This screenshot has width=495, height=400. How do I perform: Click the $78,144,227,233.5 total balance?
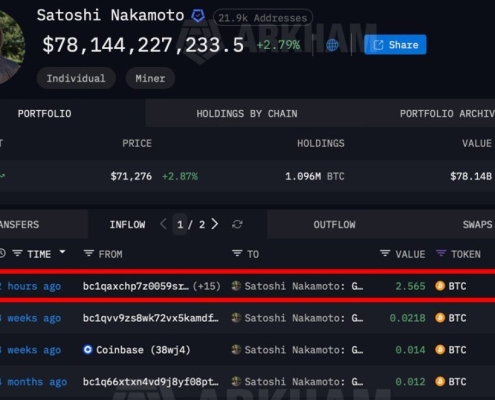143,45
